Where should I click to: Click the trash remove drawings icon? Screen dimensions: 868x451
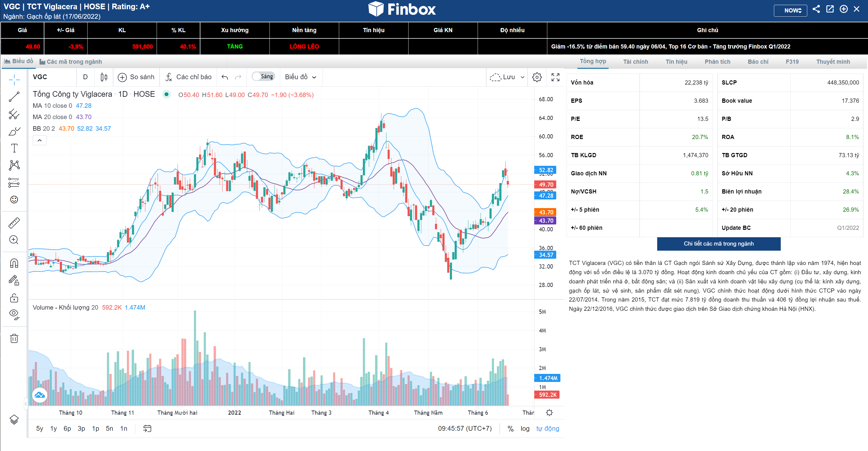tap(14, 338)
